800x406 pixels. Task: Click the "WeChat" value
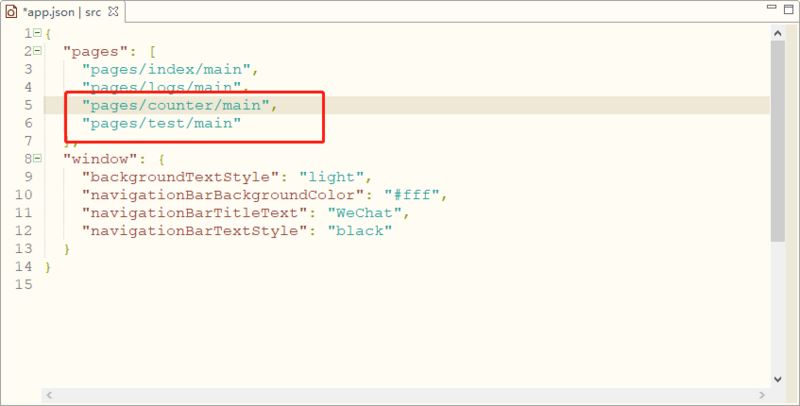pyautogui.click(x=365, y=213)
